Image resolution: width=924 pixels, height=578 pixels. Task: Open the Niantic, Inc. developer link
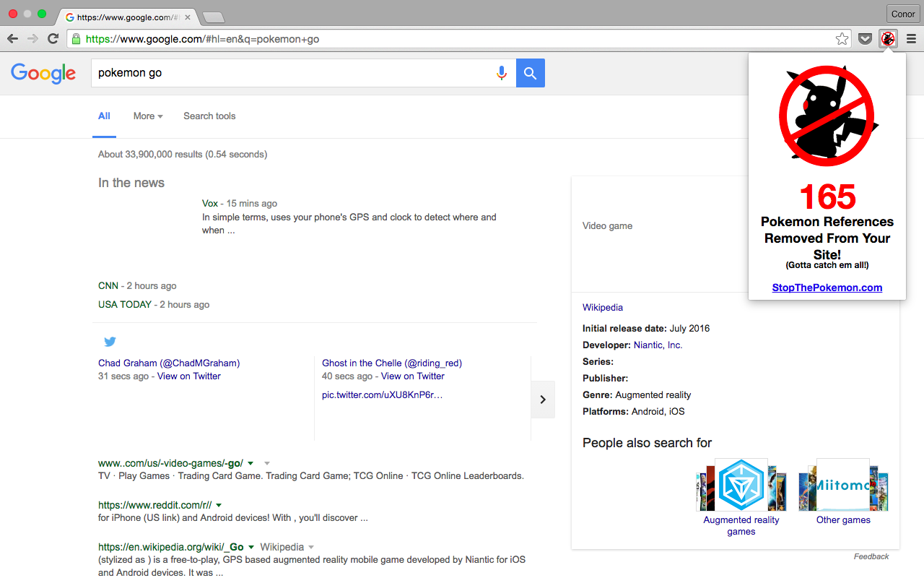click(x=658, y=345)
